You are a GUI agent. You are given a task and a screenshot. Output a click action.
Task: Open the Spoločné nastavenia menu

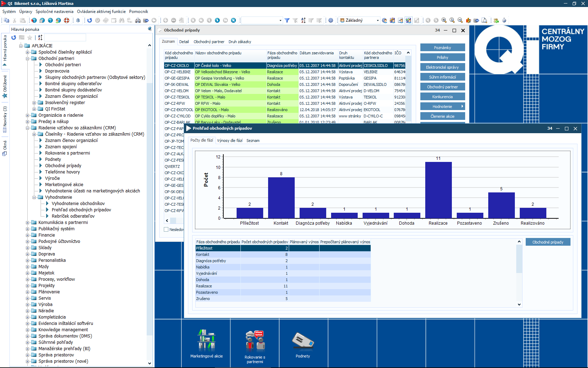(54, 12)
